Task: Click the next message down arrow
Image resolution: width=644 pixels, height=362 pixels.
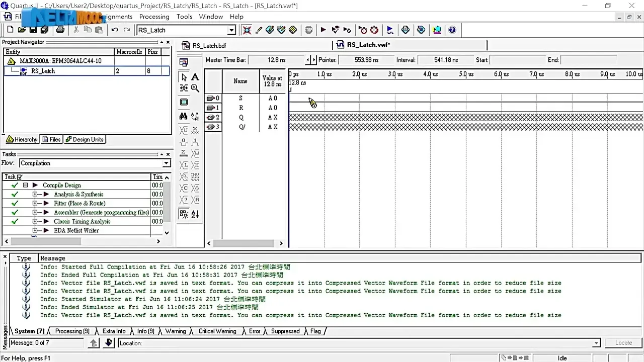Action: pos(108,343)
